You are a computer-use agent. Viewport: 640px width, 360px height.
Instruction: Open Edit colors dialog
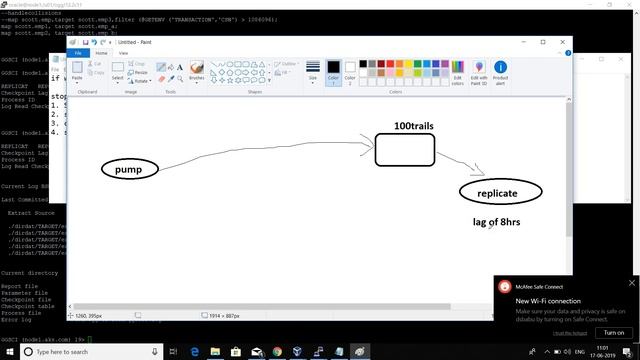click(x=458, y=73)
